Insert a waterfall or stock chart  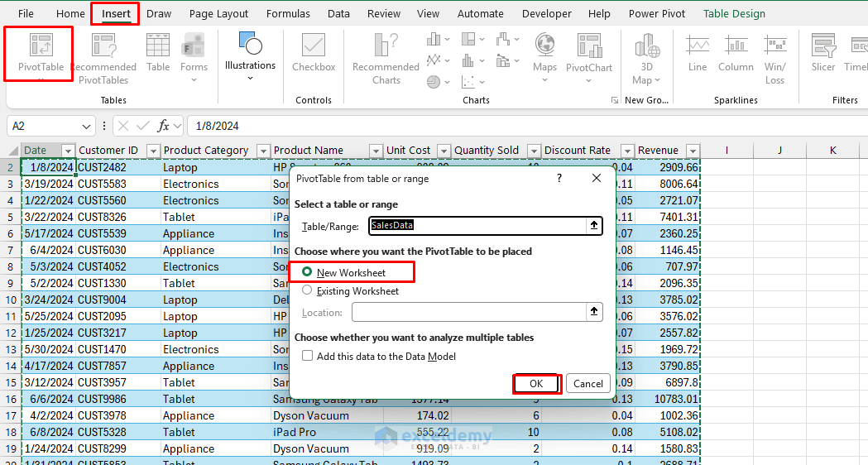[x=507, y=40]
